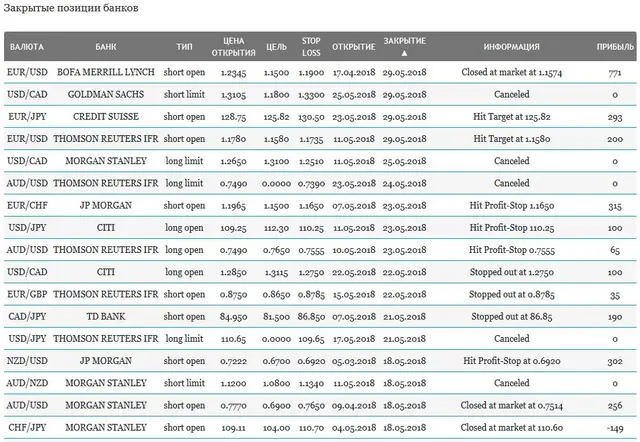
Task: Sort by ОТКРЫТИЕ column header
Action: 353,47
